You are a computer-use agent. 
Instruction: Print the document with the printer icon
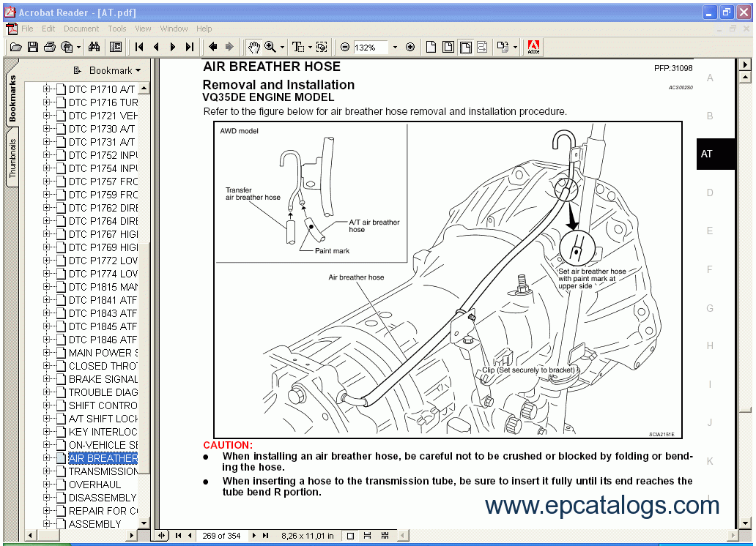[x=50, y=47]
